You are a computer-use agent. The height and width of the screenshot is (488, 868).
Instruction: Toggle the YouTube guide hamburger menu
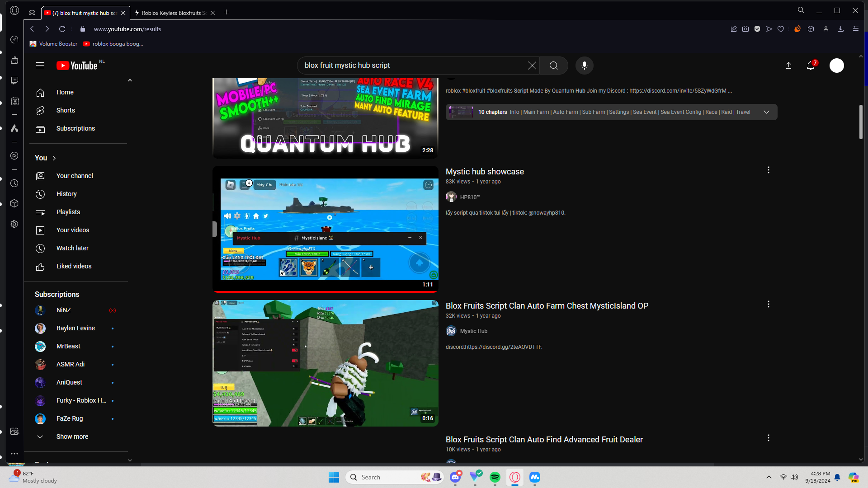pyautogui.click(x=40, y=66)
